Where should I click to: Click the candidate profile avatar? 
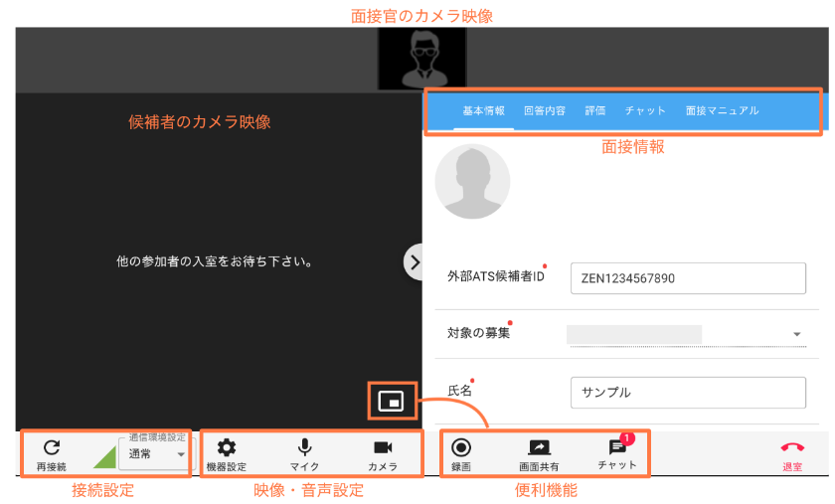tap(472, 182)
